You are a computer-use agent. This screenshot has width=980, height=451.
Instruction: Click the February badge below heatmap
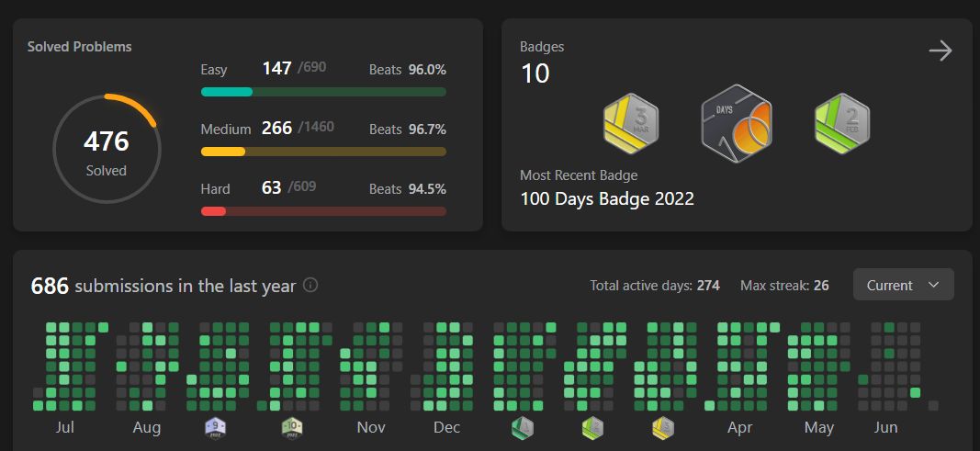click(x=592, y=428)
